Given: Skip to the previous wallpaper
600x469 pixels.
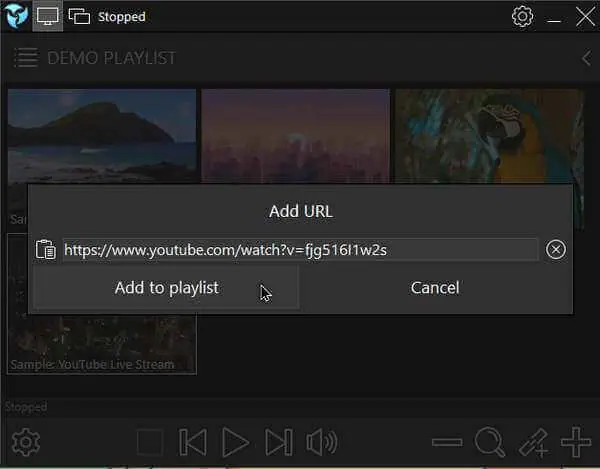Looking at the screenshot, I should pyautogui.click(x=193, y=442).
